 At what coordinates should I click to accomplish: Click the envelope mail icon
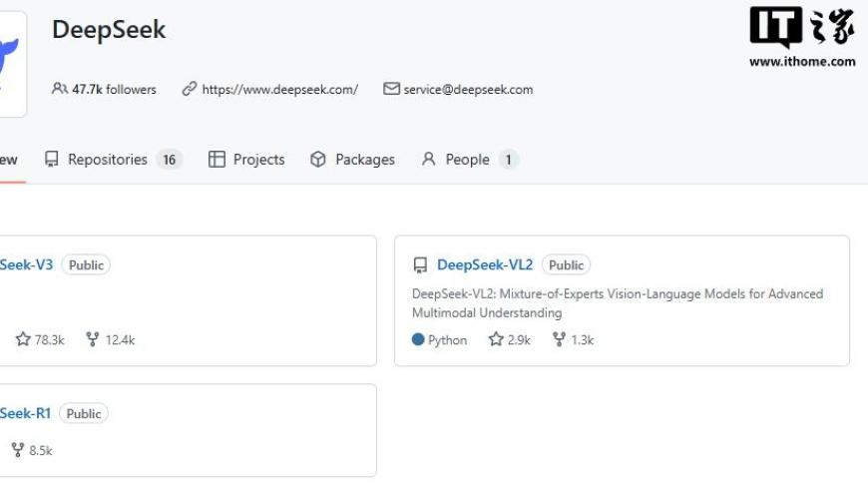pos(391,89)
